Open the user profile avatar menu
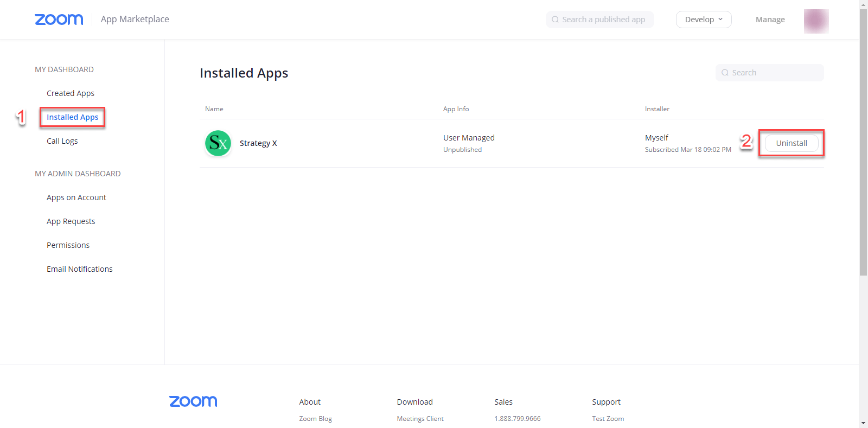 [816, 21]
